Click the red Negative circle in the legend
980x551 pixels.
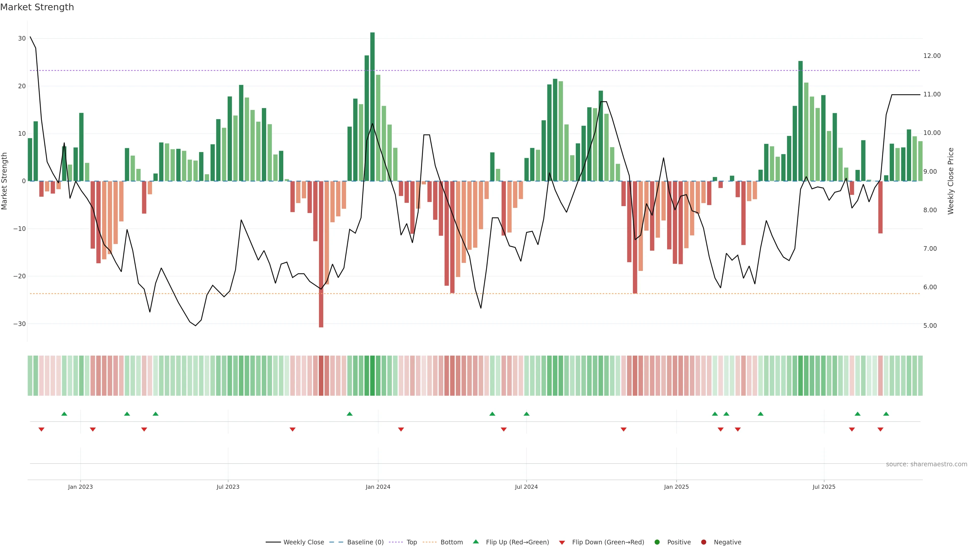point(703,542)
